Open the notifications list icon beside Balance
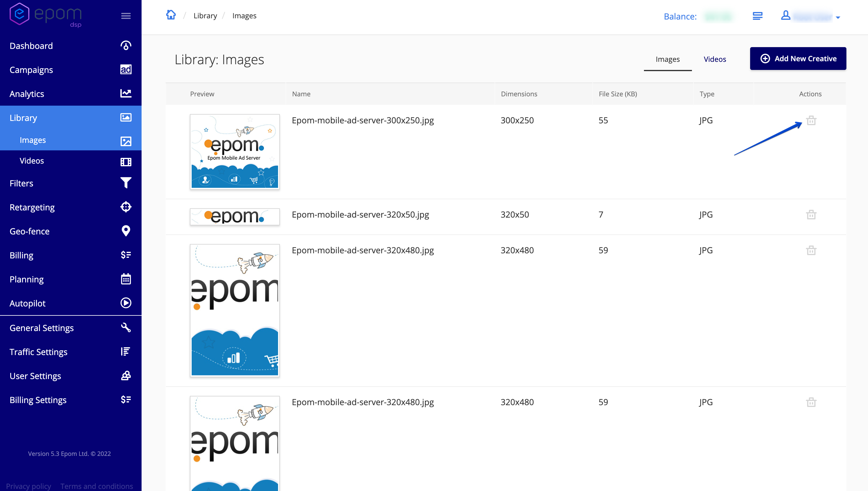 [757, 16]
